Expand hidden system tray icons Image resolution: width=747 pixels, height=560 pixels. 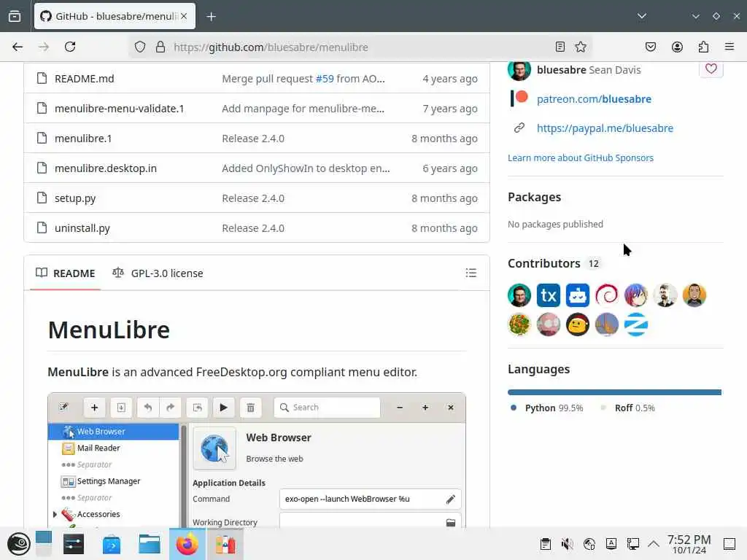point(654,544)
